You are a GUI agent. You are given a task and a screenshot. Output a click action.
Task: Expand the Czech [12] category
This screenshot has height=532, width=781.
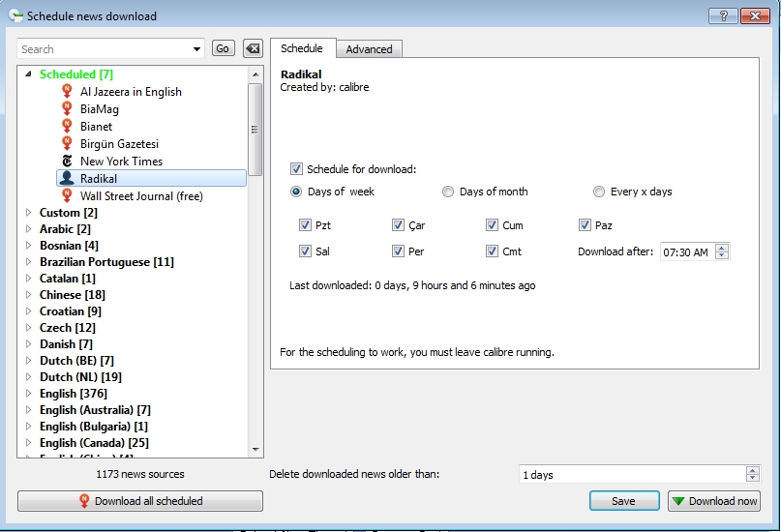pos(28,328)
